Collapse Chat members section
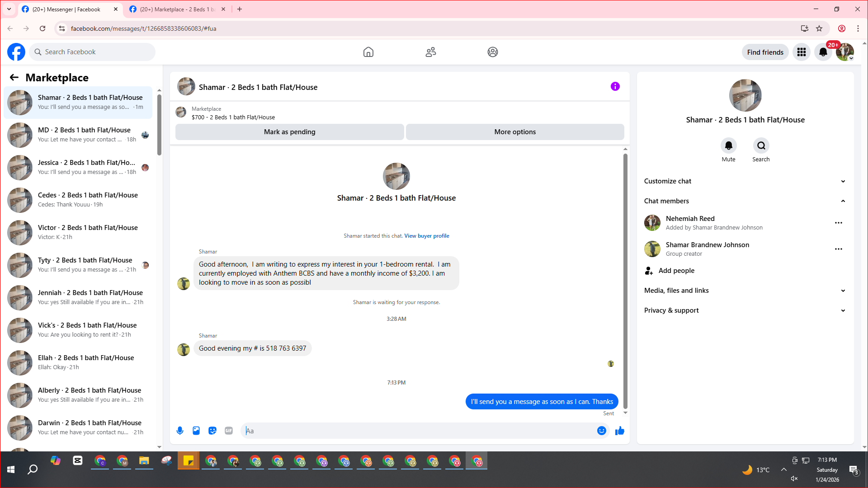868x488 pixels. [745, 201]
